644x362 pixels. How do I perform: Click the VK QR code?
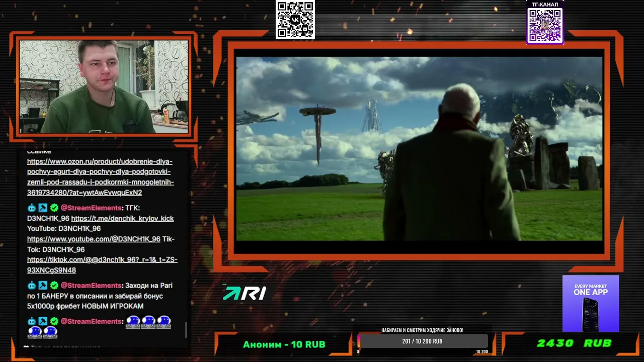[295, 20]
